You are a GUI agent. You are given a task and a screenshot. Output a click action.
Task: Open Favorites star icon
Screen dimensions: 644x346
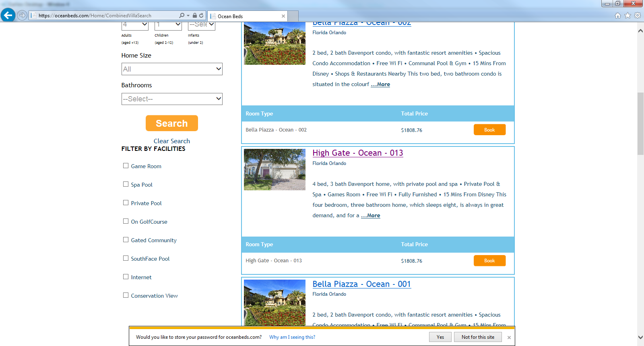[x=627, y=15]
